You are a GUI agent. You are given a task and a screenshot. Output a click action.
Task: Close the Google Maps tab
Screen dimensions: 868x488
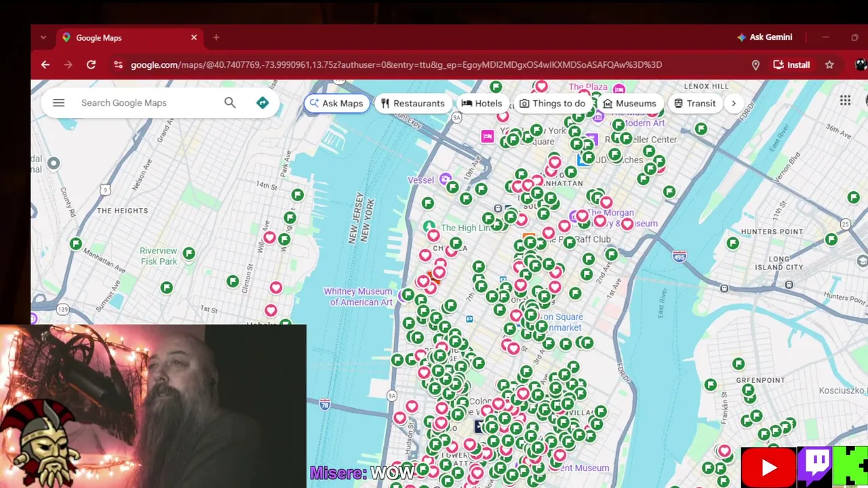click(194, 37)
